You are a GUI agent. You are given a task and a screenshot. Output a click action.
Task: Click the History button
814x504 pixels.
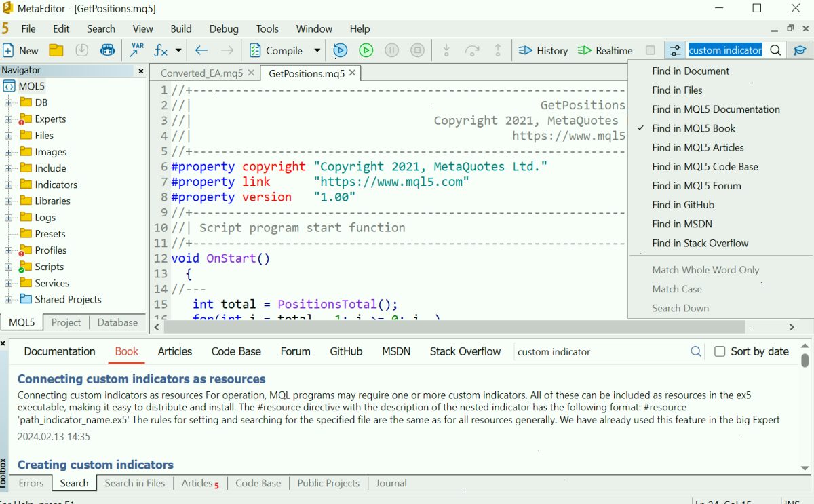tap(543, 50)
